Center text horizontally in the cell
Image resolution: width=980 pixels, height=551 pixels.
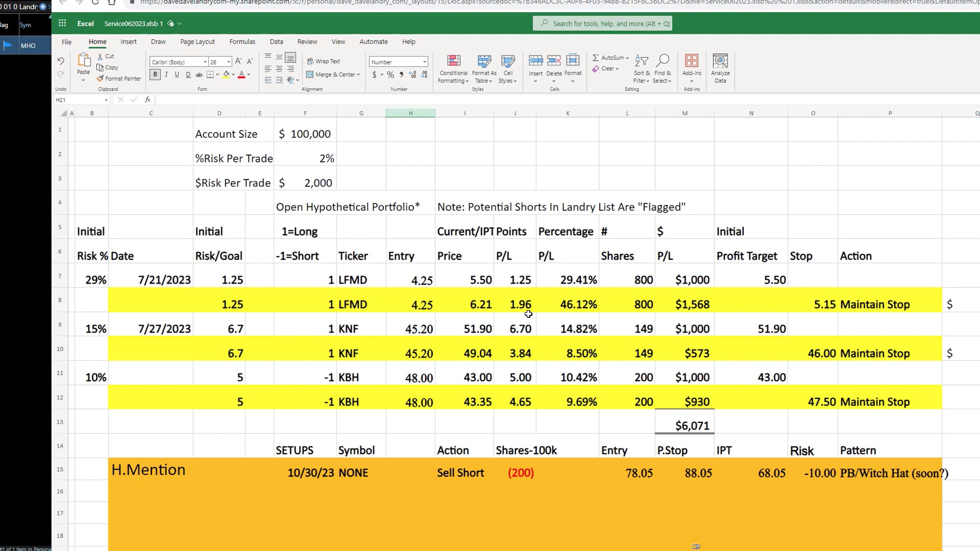coord(279,69)
